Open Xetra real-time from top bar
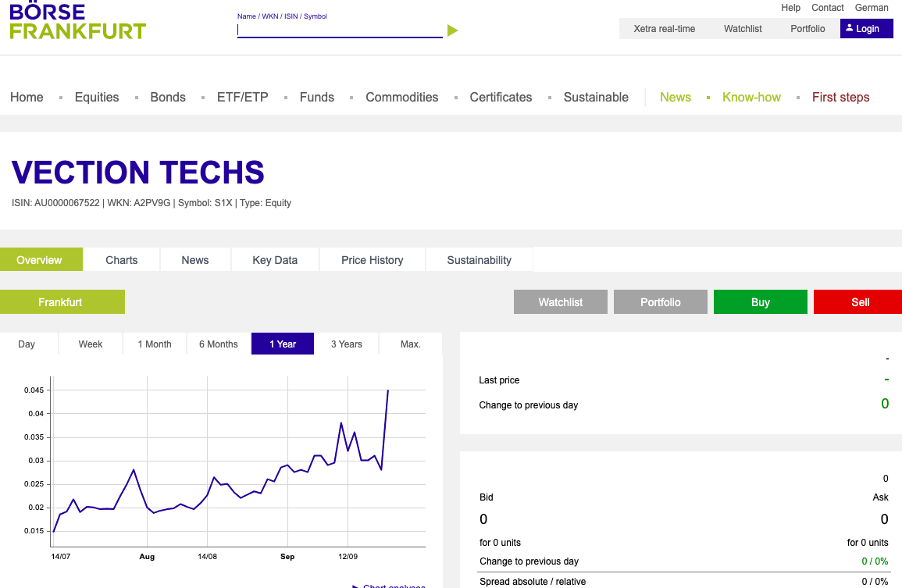Screen dimensions: 902x588 coord(664,29)
